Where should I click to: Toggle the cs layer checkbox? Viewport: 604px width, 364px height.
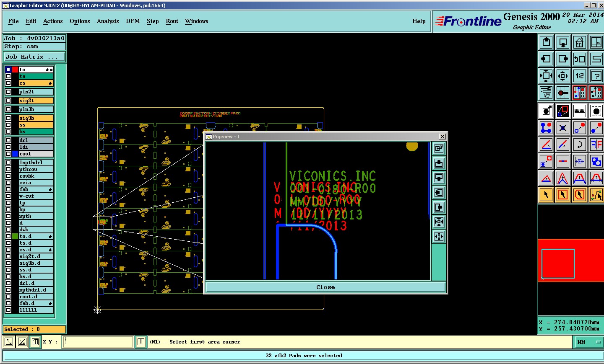pyautogui.click(x=8, y=83)
